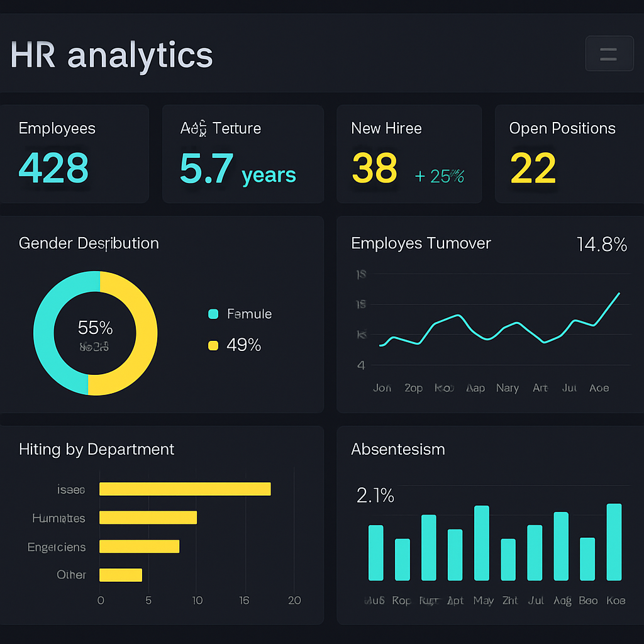Image resolution: width=644 pixels, height=644 pixels.
Task: Click the 14.8% turnover rate value
Action: pos(601,244)
